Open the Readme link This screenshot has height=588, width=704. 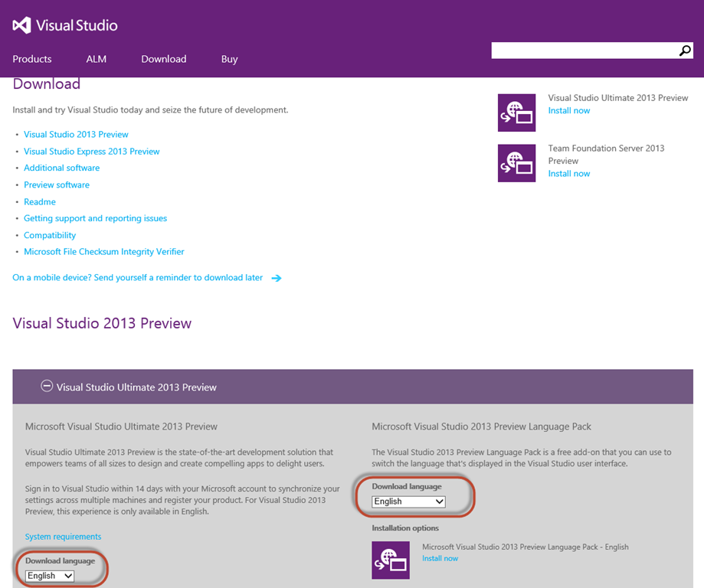(40, 202)
